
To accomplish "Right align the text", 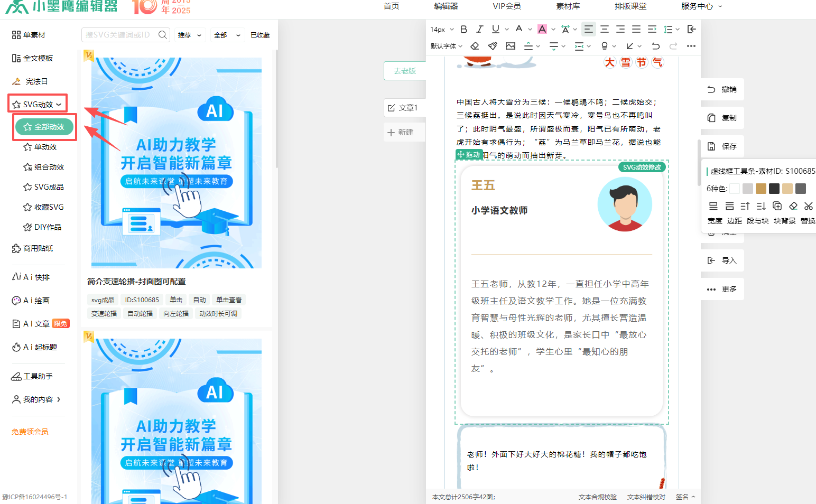I will click(x=620, y=29).
